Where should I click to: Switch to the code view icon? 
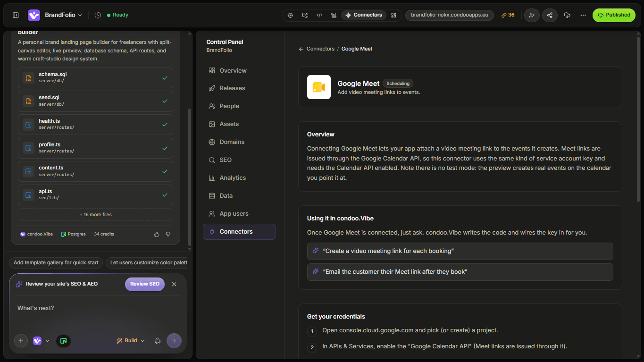click(319, 15)
